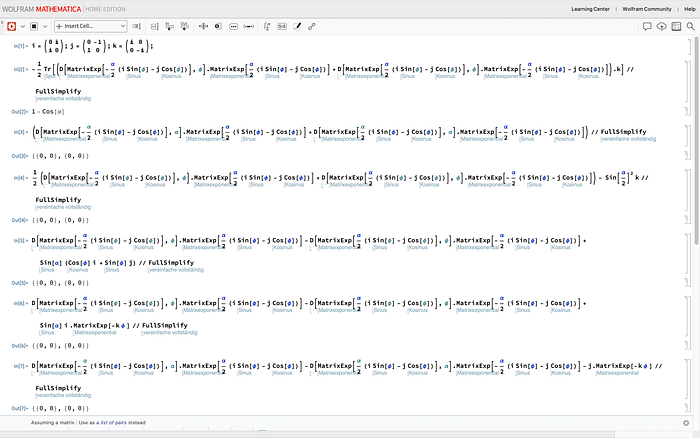Select the Out[2] cell bracket on the right
The height and width of the screenshot is (438, 700).
click(686, 112)
